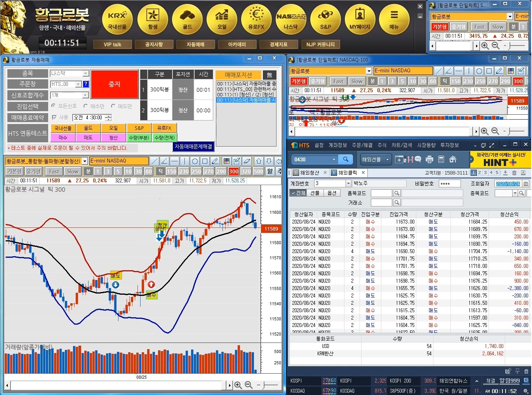Screen dimensions: 532x395
Task: Enable 중기형 mode in main chart
Action: point(33,171)
